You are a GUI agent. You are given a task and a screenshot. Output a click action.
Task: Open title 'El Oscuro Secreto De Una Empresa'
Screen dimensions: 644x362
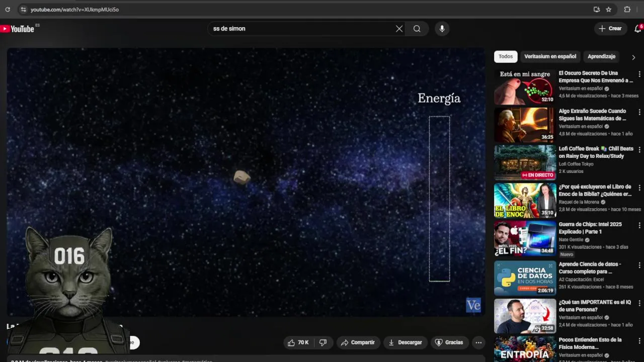pyautogui.click(x=596, y=77)
